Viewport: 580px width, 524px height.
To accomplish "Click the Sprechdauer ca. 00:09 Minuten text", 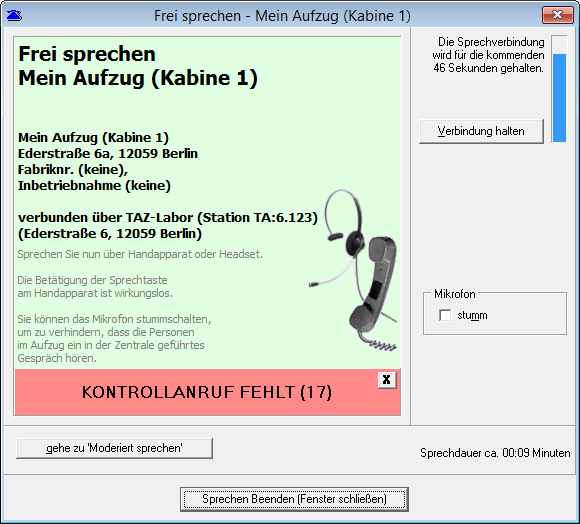I will [495, 453].
